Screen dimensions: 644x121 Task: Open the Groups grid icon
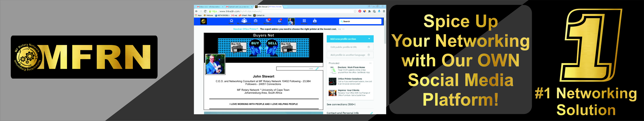click(x=304, y=21)
